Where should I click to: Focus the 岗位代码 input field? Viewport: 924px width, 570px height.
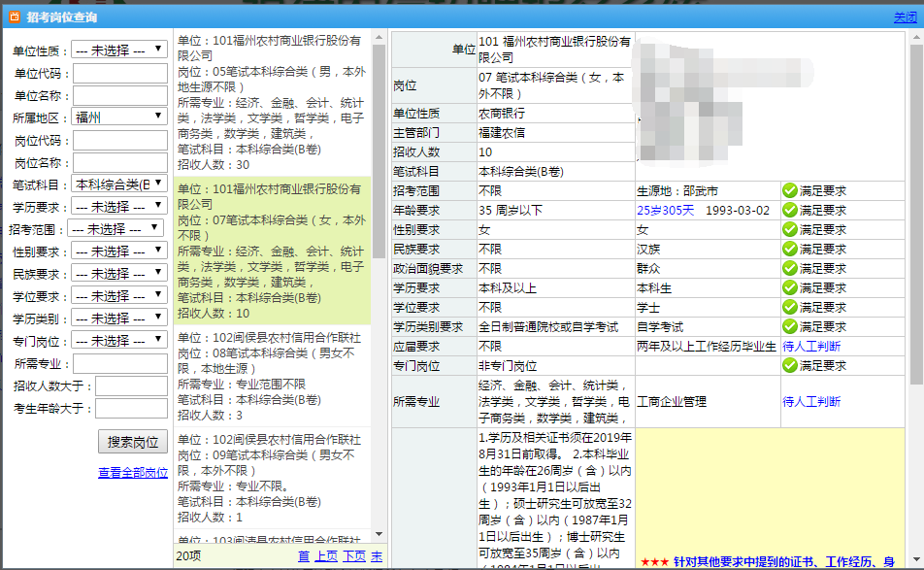pos(120,140)
